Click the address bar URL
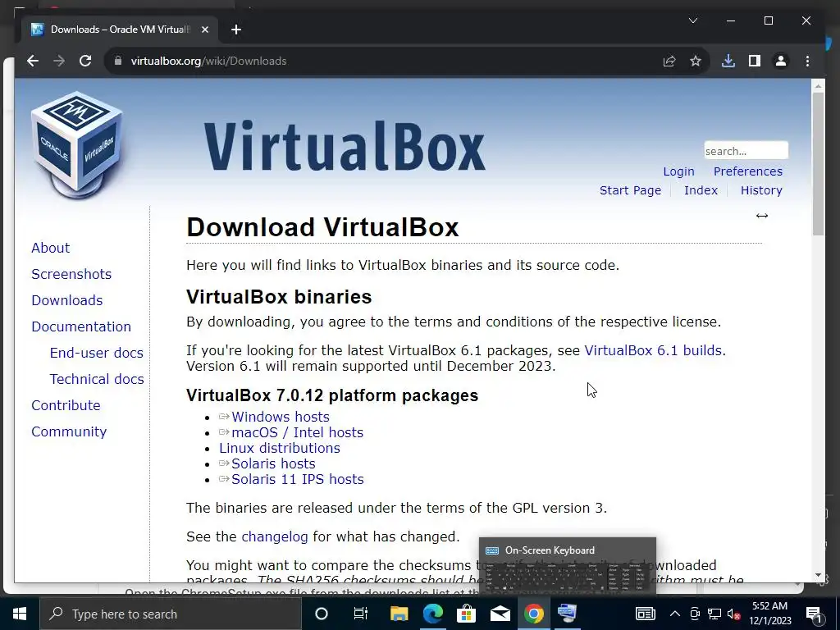This screenshot has height=630, width=840. (x=208, y=61)
